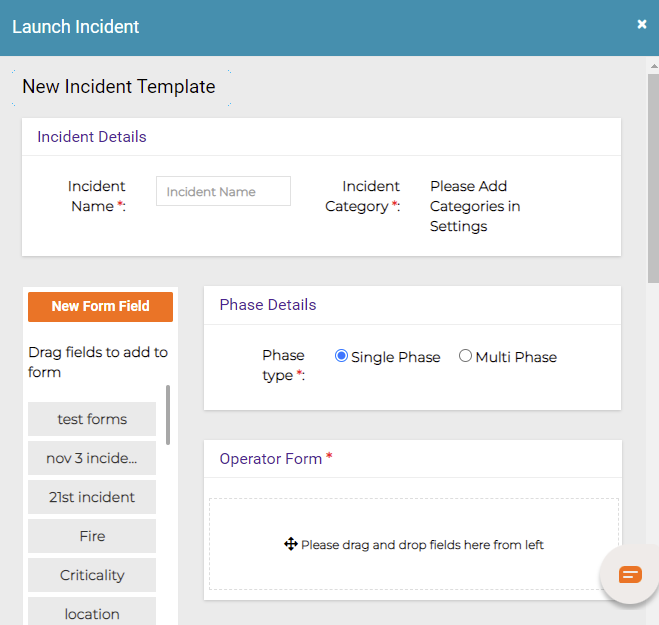Click the Incident Details heading
The image size is (659, 625).
92,137
